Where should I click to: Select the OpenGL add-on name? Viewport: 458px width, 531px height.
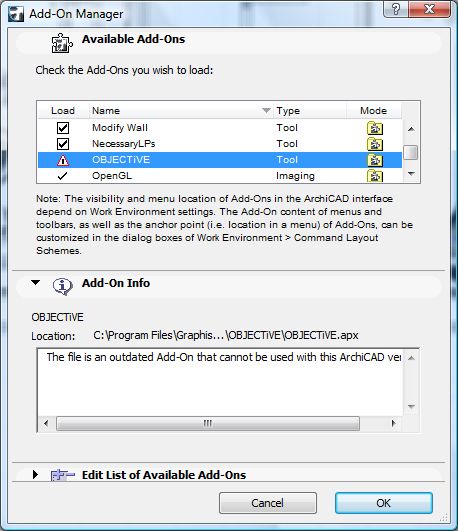coord(112,176)
